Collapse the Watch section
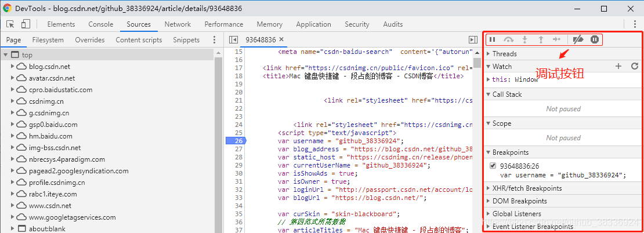 (489, 67)
